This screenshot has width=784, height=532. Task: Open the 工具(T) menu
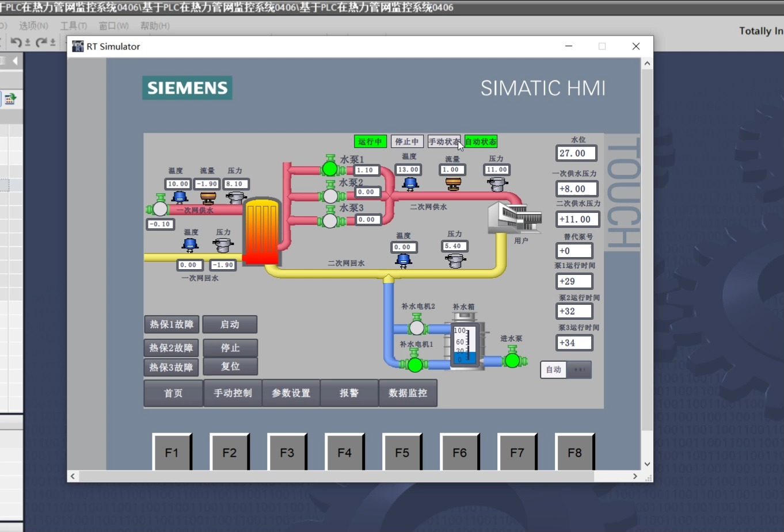click(x=74, y=26)
